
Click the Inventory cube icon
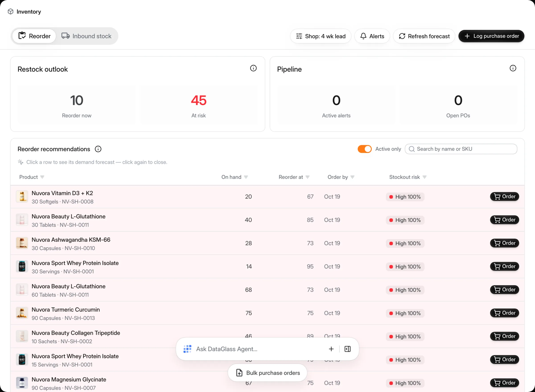pos(10,11)
